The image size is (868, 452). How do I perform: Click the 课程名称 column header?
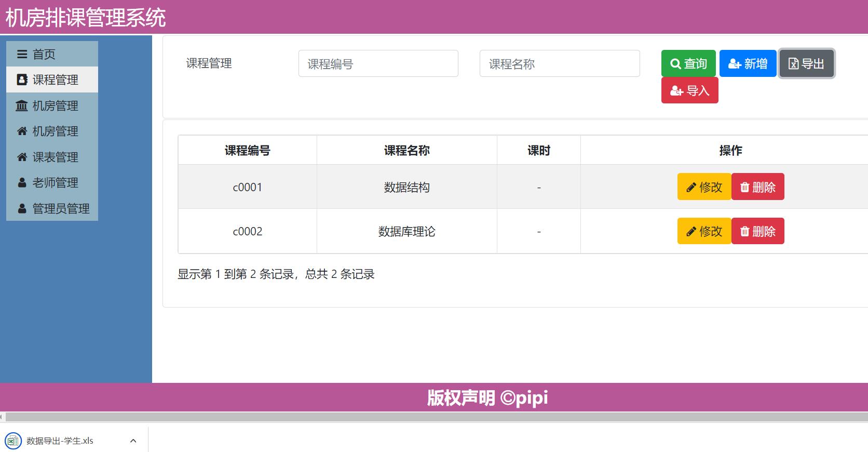(x=406, y=151)
